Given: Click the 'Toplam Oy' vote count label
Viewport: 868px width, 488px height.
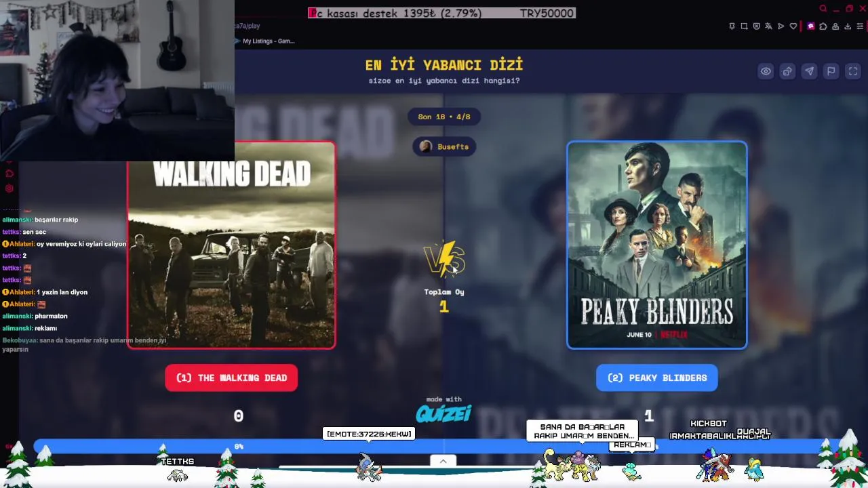Looking at the screenshot, I should 444,292.
